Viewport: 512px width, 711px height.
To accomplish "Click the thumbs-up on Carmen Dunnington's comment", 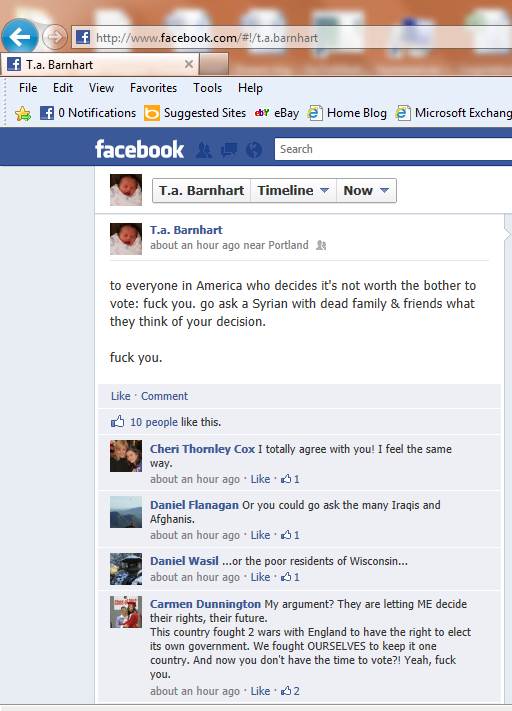I will [286, 691].
